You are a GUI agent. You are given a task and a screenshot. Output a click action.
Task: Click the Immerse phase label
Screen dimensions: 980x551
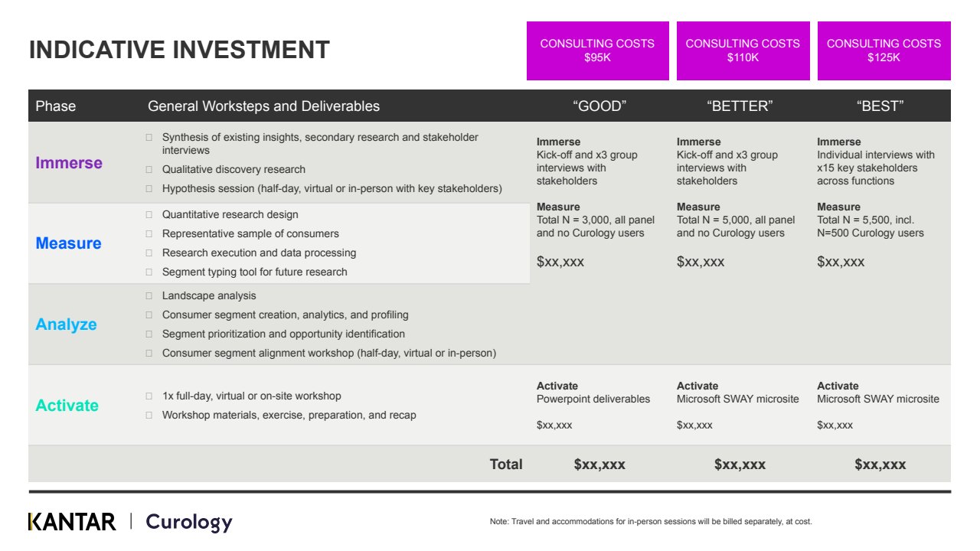[x=69, y=163]
